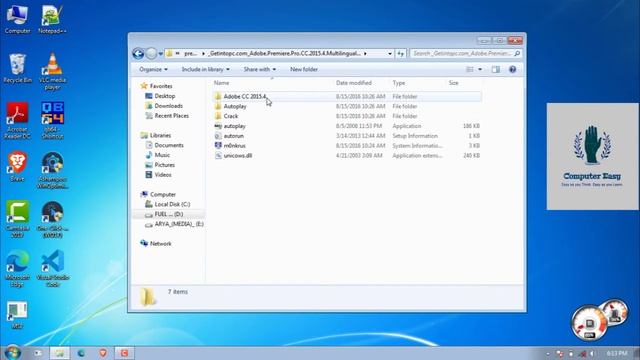This screenshot has height=360, width=640.
Task: Open Notepad++ desktop shortcut
Action: click(x=52, y=20)
